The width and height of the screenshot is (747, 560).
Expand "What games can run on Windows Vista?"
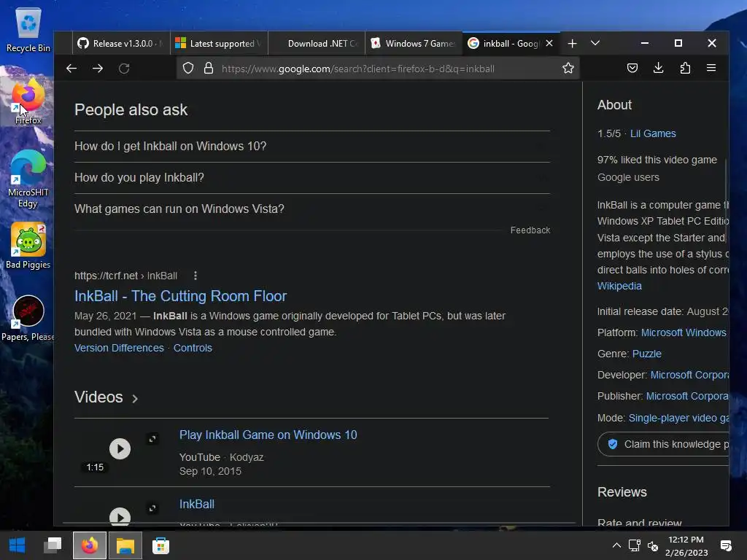[x=312, y=209]
